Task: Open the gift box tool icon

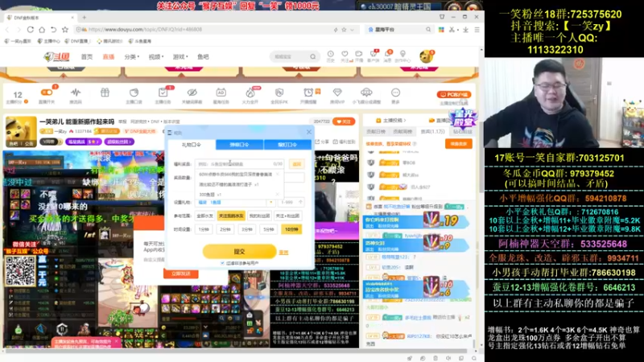Action: coord(105,93)
